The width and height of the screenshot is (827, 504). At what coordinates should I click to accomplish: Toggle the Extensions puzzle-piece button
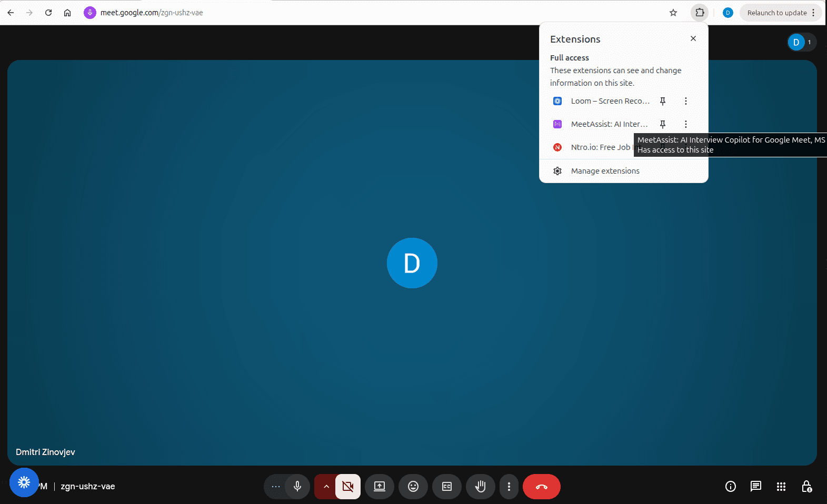tap(700, 13)
